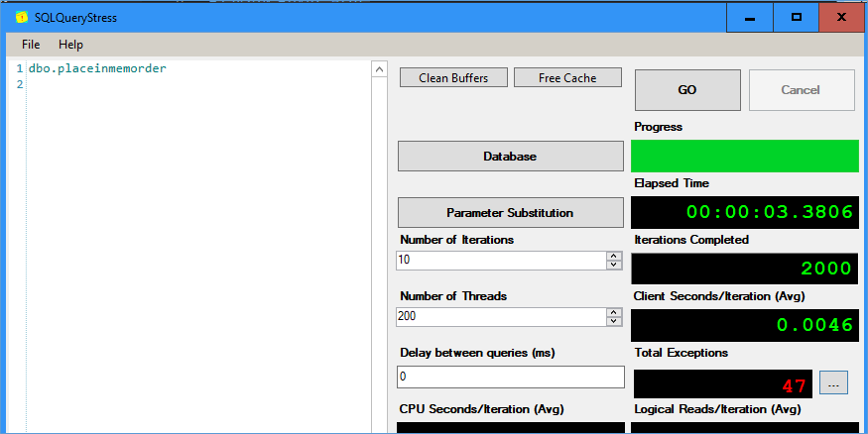Close the SQLQueryStress window
This screenshot has height=434, width=868.
(x=841, y=18)
